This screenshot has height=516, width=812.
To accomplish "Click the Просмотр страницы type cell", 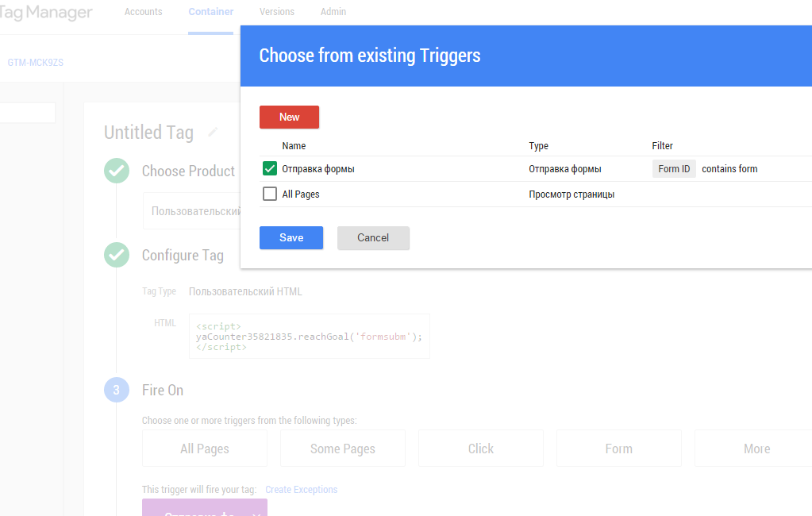I will tap(571, 194).
